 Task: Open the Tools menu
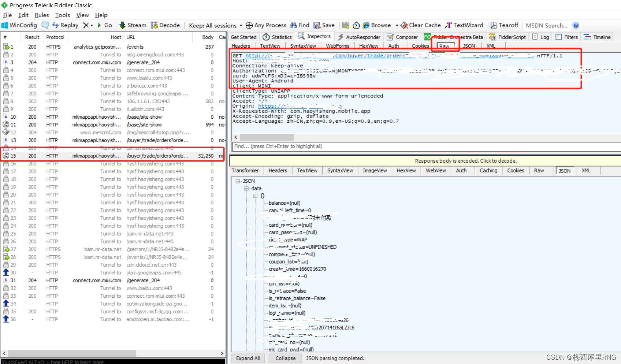click(x=63, y=15)
